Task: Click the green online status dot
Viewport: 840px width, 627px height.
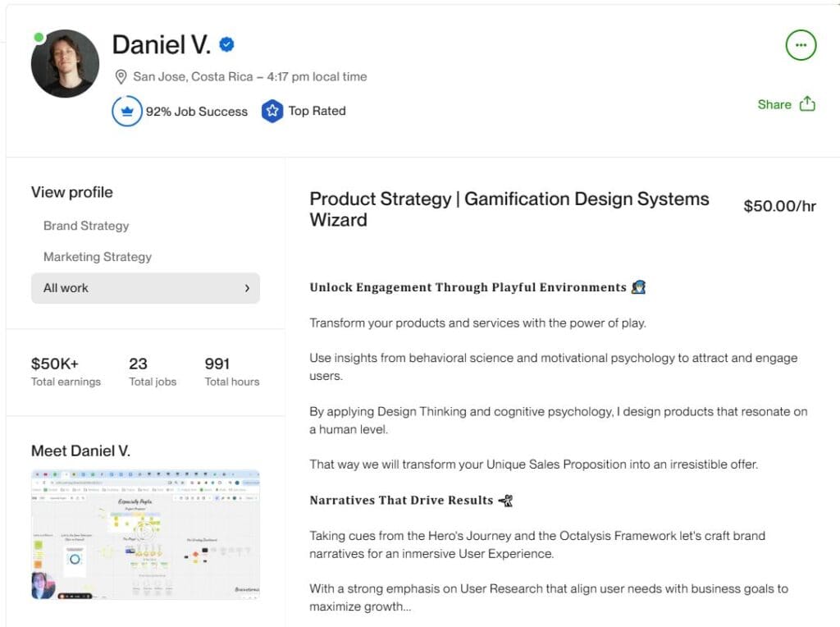Action: 39,38
